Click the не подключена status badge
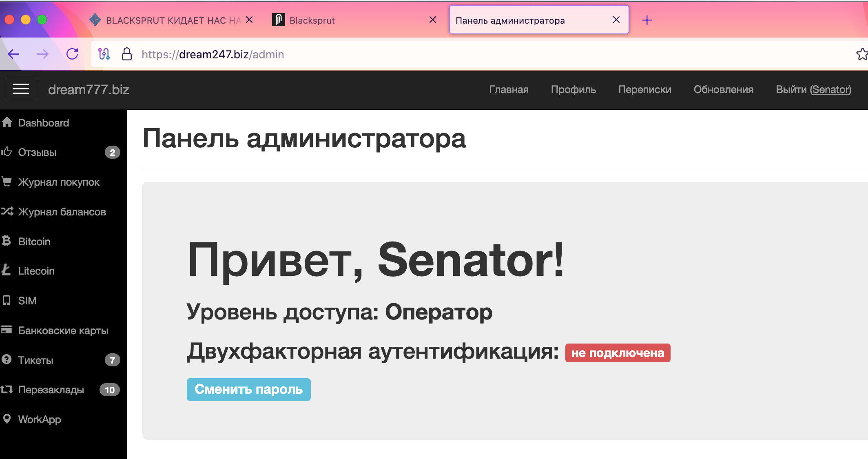 pyautogui.click(x=618, y=353)
